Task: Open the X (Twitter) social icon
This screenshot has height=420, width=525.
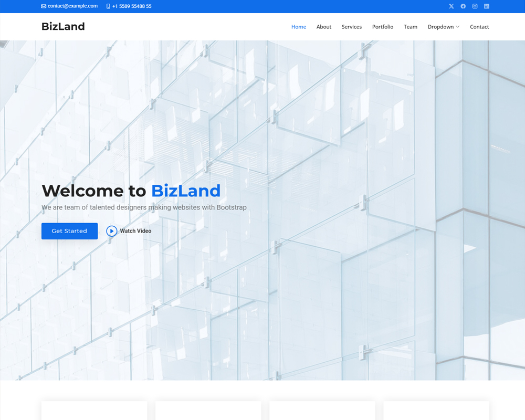Action: tap(451, 6)
